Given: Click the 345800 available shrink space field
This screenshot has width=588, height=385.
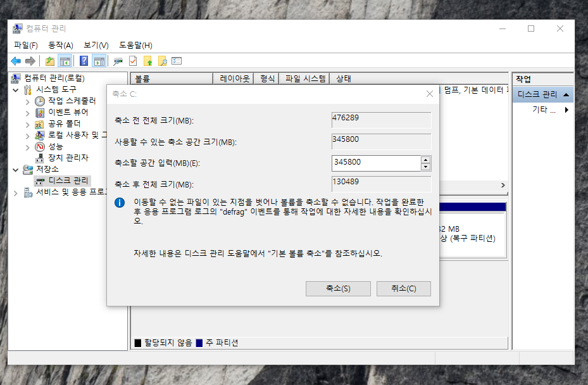Looking at the screenshot, I should coord(382,141).
